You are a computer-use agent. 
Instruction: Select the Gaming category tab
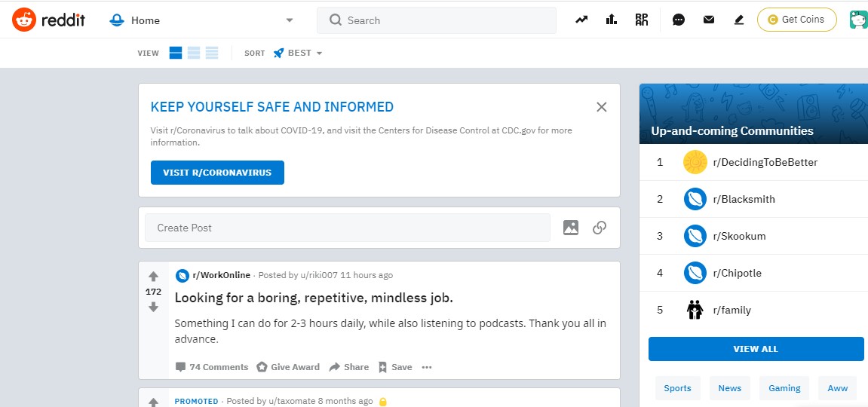coord(784,388)
